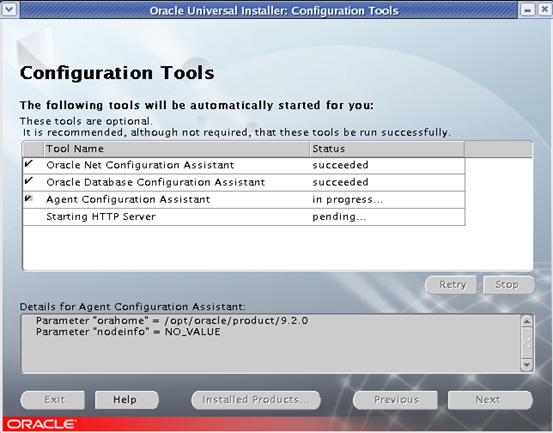This screenshot has width=553, height=433.
Task: Click the Stop button
Action: pyautogui.click(x=509, y=285)
